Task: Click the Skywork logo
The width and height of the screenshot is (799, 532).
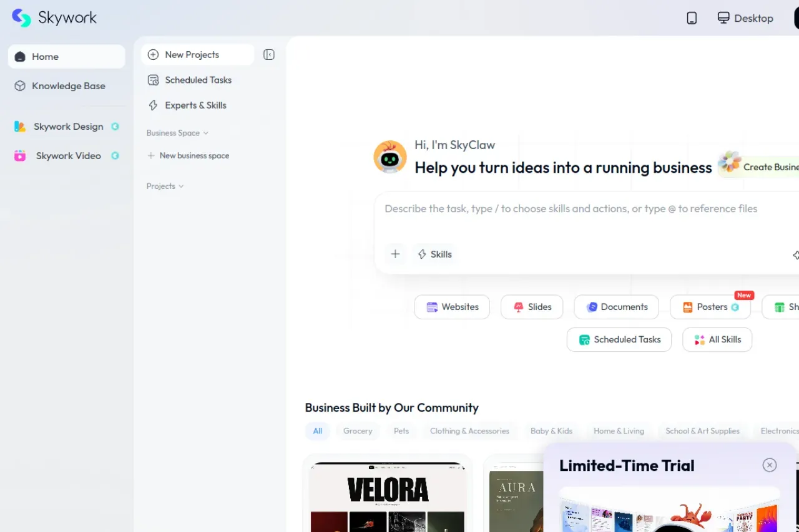Action: point(54,18)
